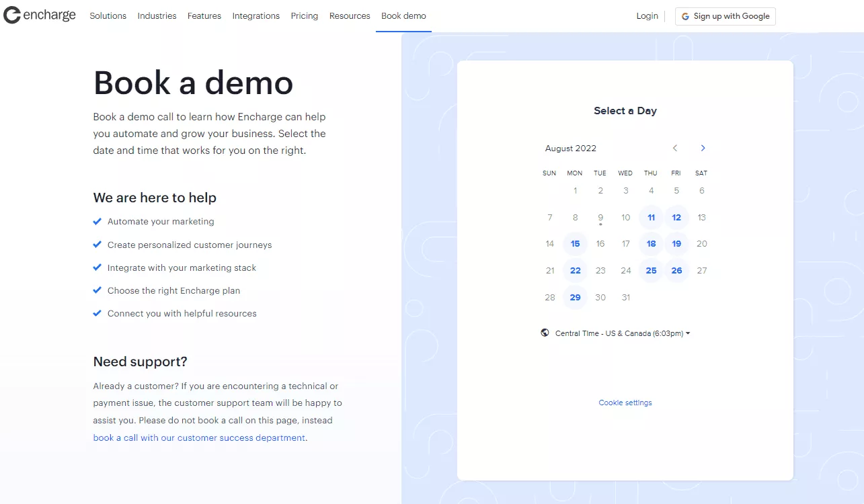864x504 pixels.
Task: Open the Central Time timezone dropdown
Action: [623, 333]
